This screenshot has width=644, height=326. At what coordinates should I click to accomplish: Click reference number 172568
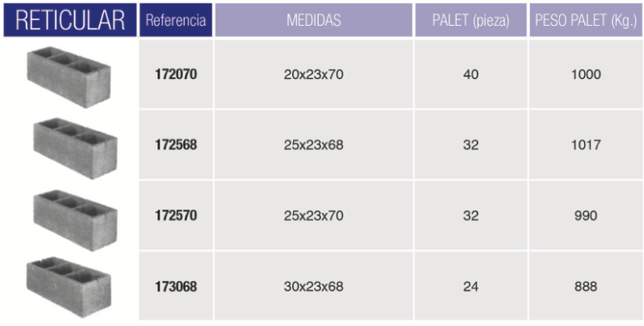(x=176, y=145)
